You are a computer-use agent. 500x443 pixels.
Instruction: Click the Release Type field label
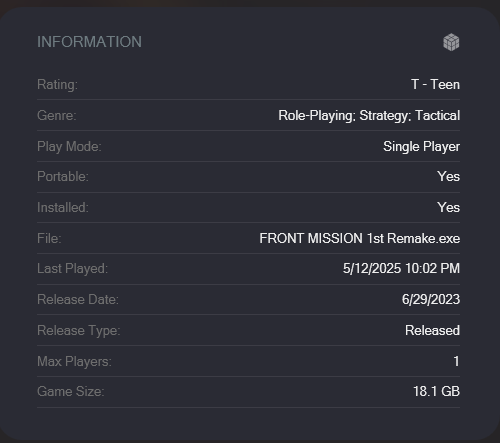[79, 331]
